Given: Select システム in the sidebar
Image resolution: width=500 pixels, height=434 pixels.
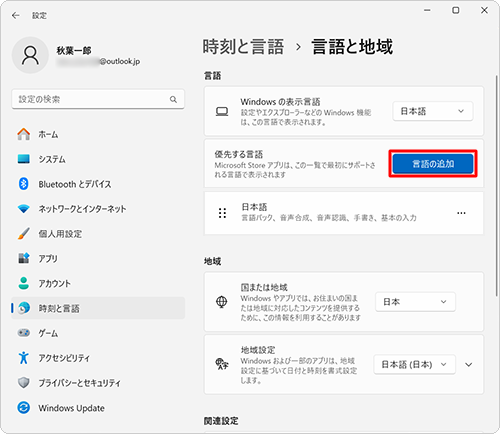Looking at the screenshot, I should 98,159.
